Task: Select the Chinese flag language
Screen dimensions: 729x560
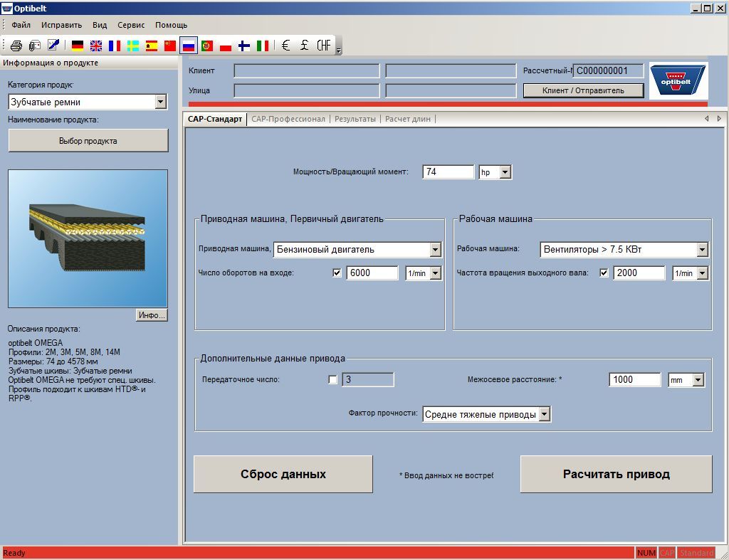Action: click(170, 46)
